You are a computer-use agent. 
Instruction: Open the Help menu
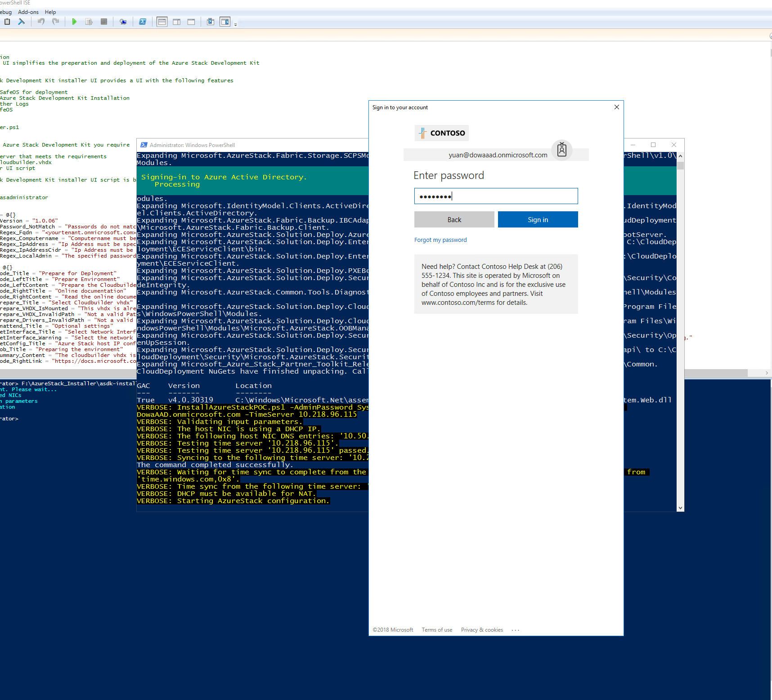(50, 12)
